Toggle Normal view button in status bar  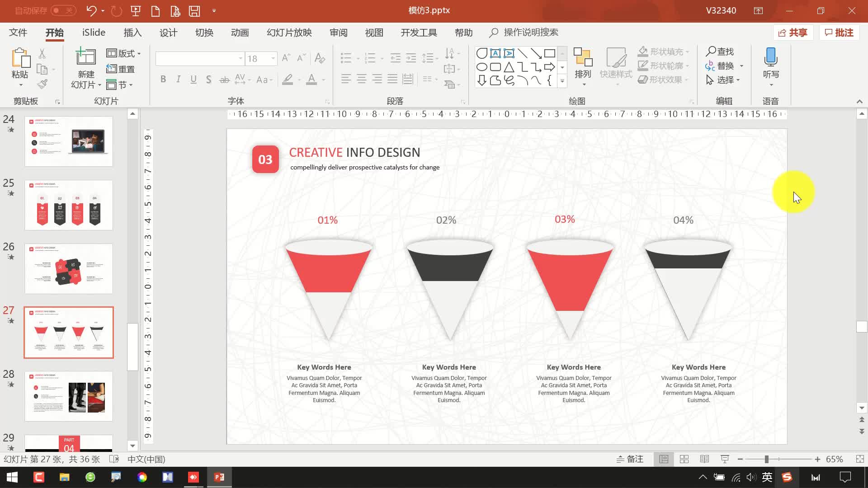click(664, 459)
